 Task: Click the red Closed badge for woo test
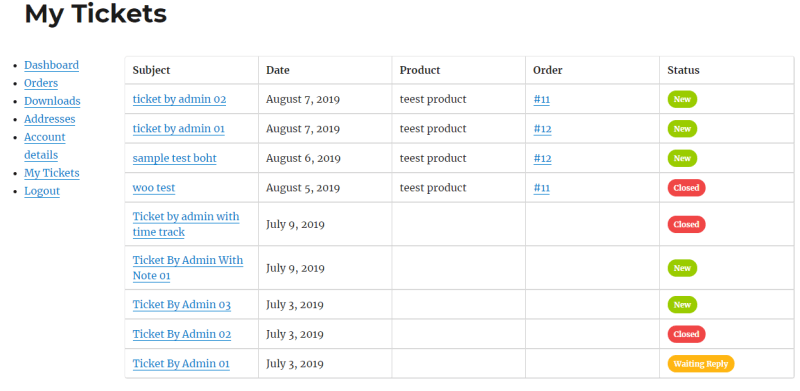click(686, 188)
